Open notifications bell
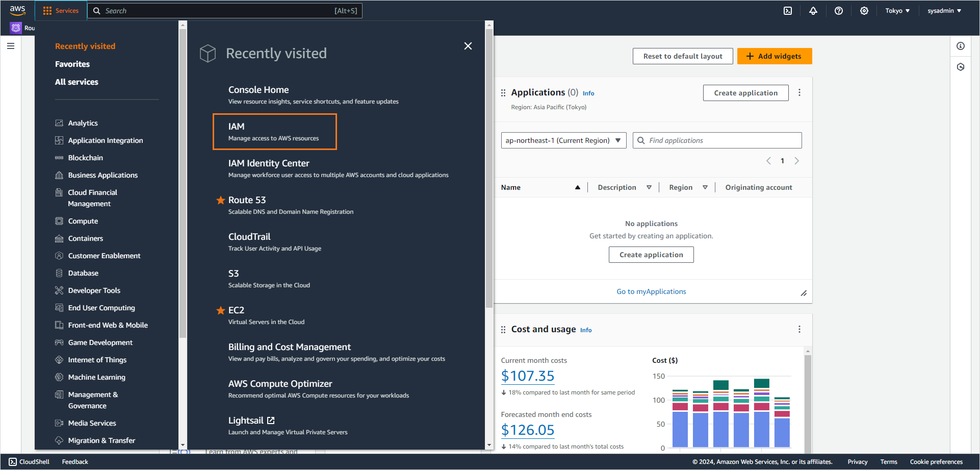Image resolution: width=980 pixels, height=470 pixels. (813, 11)
